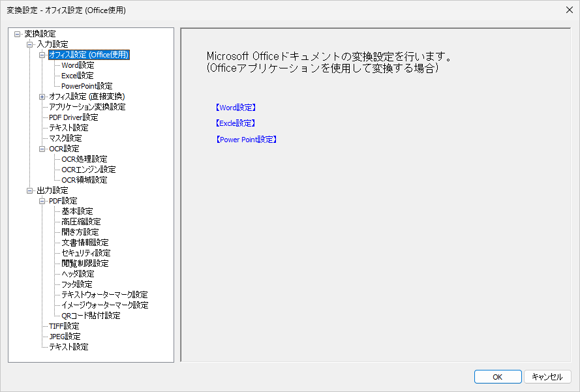580x392 pixels.
Task: Open 高圧縮設定 in the tree
Action: coord(81,222)
